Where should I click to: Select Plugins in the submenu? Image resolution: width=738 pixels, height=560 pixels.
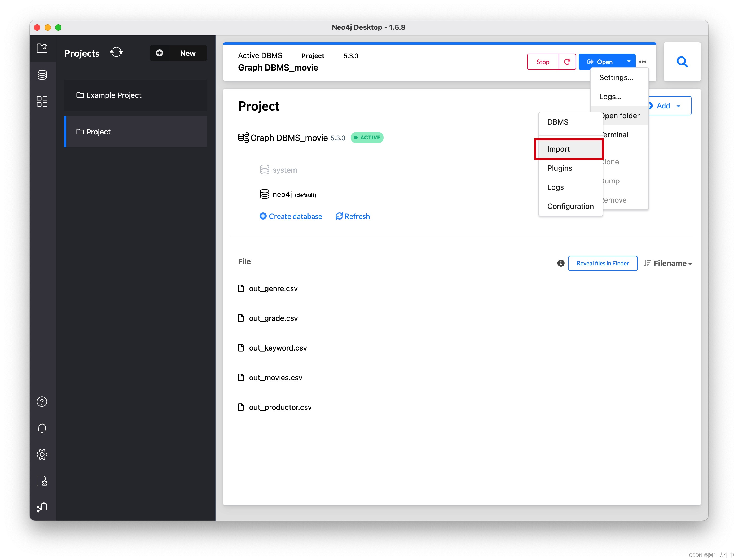560,168
